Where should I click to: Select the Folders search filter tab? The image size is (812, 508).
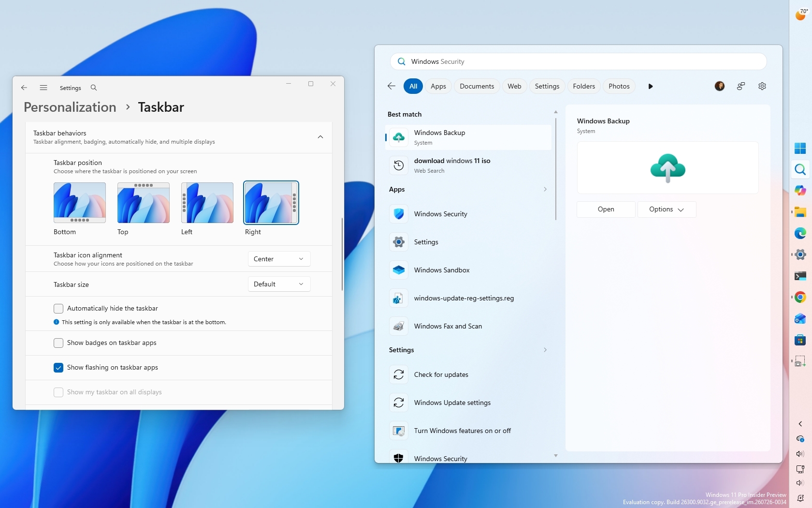coord(584,86)
